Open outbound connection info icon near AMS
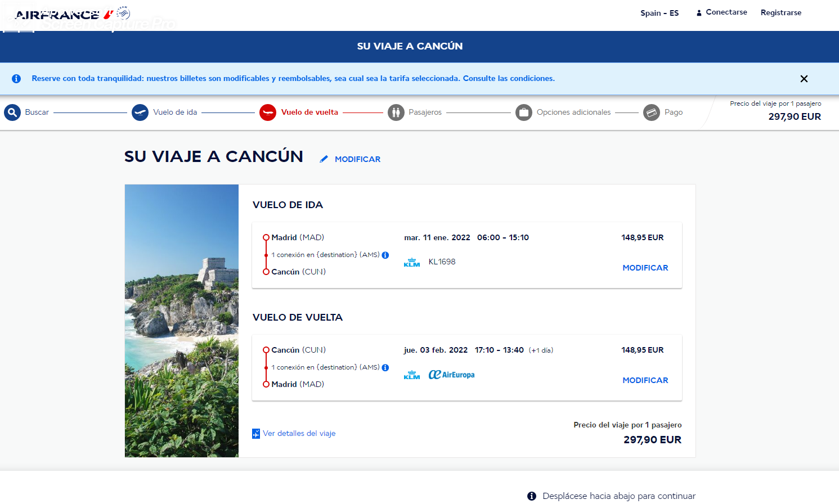839x504 pixels. point(385,255)
